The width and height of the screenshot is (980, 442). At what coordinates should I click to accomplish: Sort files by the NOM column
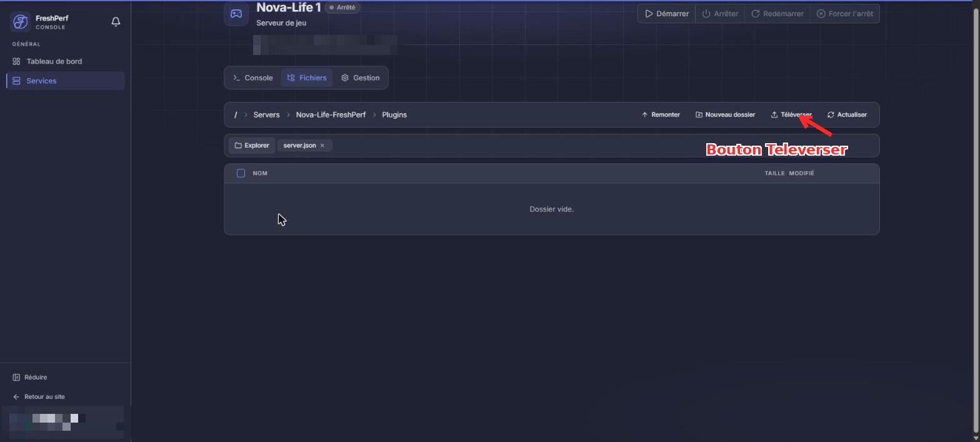260,173
